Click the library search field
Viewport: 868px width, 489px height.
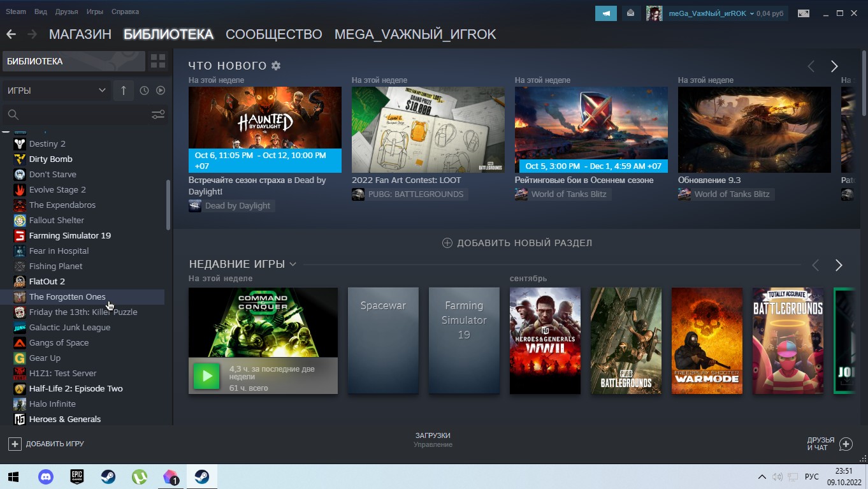coord(76,115)
